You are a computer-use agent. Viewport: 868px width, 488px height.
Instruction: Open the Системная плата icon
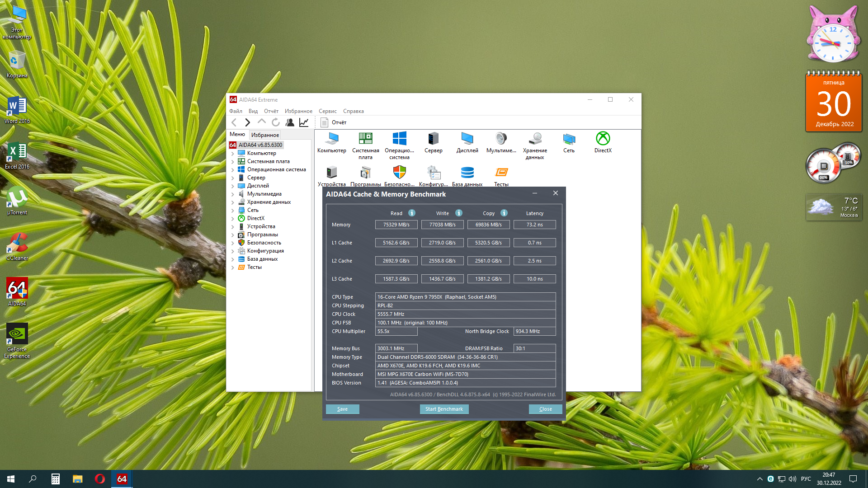point(365,139)
